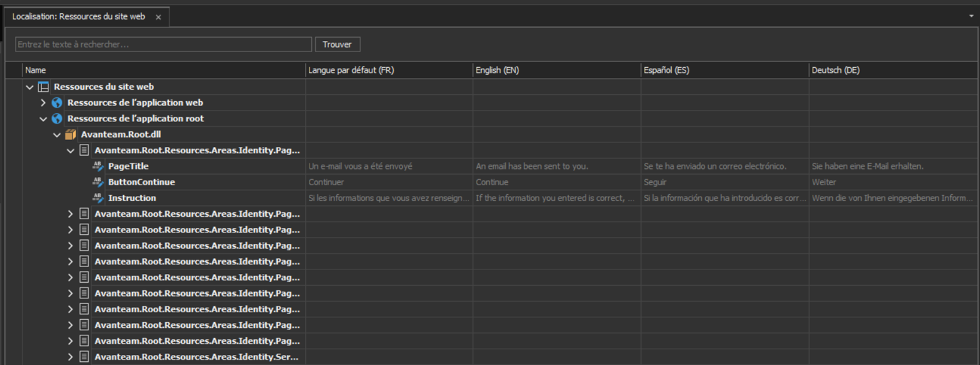Select the German cell containing Weiter
980x365 pixels.
(893, 182)
